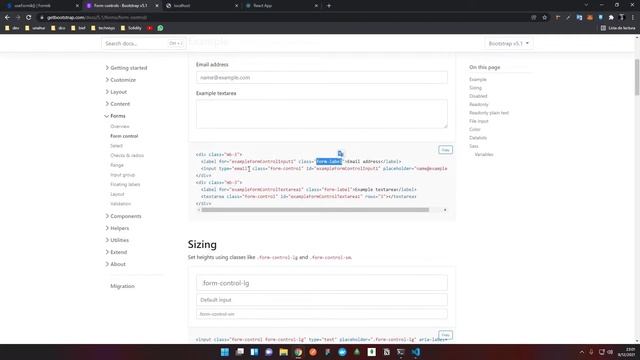Open the Checks & radios link
Viewport: 640px width, 360px height.
click(x=127, y=156)
